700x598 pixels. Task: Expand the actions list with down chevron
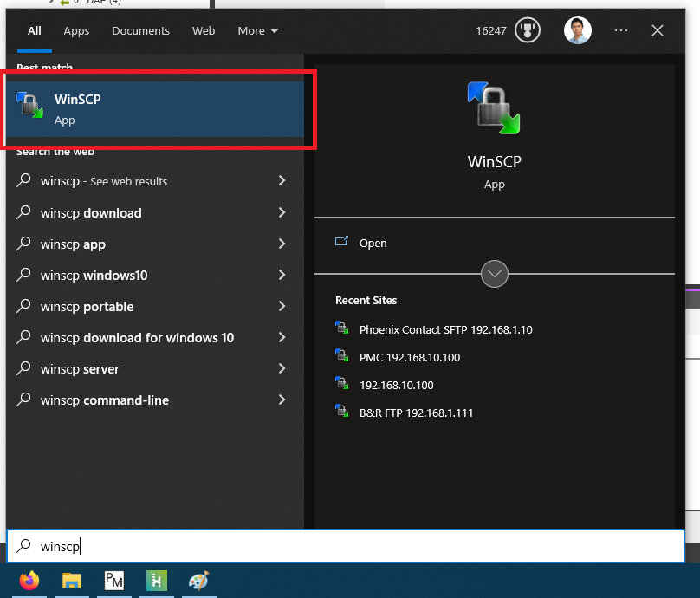pyautogui.click(x=495, y=274)
